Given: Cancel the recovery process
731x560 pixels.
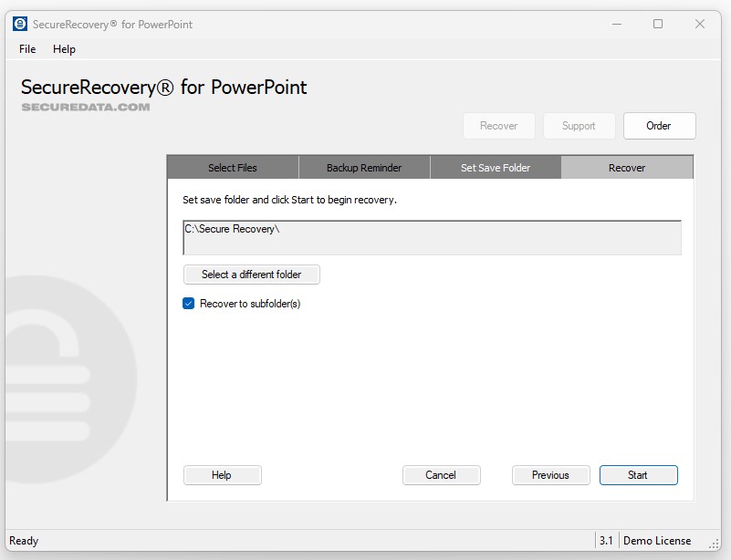Looking at the screenshot, I should pyautogui.click(x=442, y=475).
